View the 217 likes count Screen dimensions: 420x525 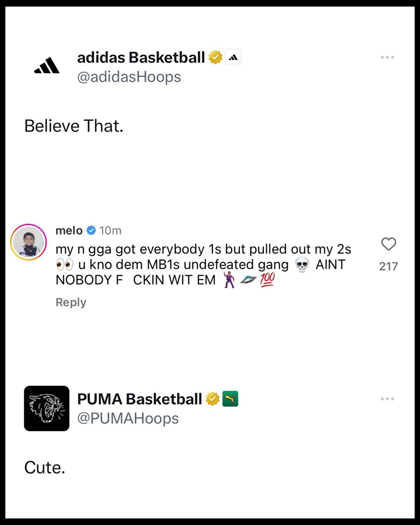click(388, 266)
